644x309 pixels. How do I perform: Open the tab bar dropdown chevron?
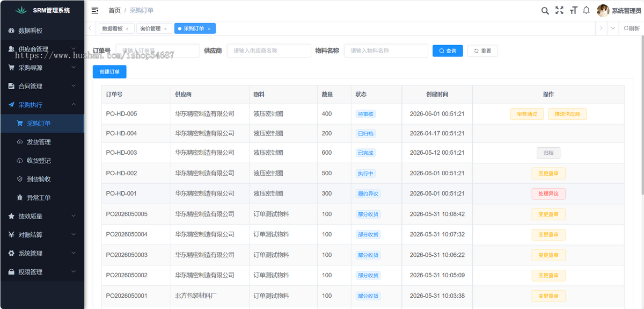(x=613, y=28)
